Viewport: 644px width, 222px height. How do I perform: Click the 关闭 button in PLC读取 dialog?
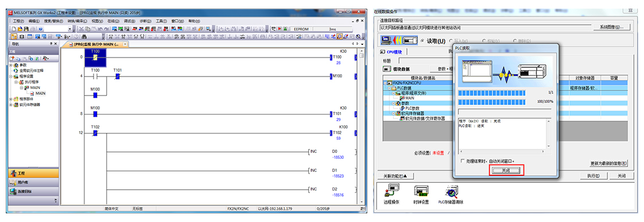[506, 170]
